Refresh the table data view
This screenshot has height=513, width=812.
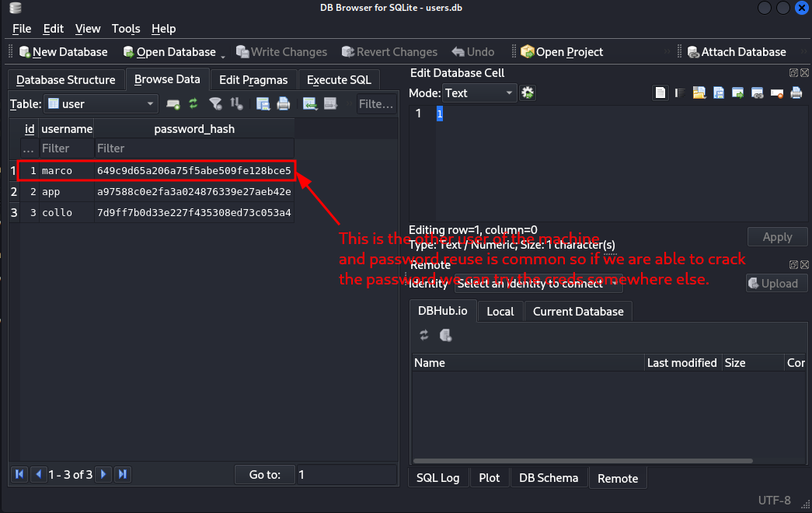pos(193,103)
